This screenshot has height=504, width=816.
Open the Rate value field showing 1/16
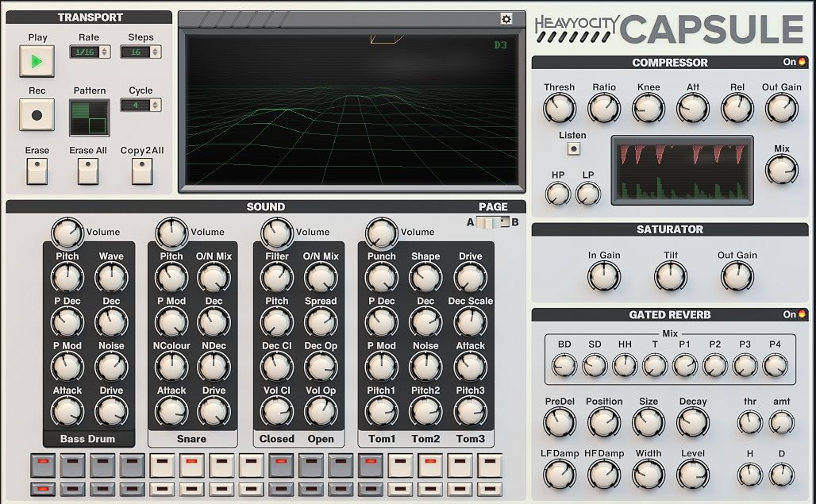click(x=85, y=52)
